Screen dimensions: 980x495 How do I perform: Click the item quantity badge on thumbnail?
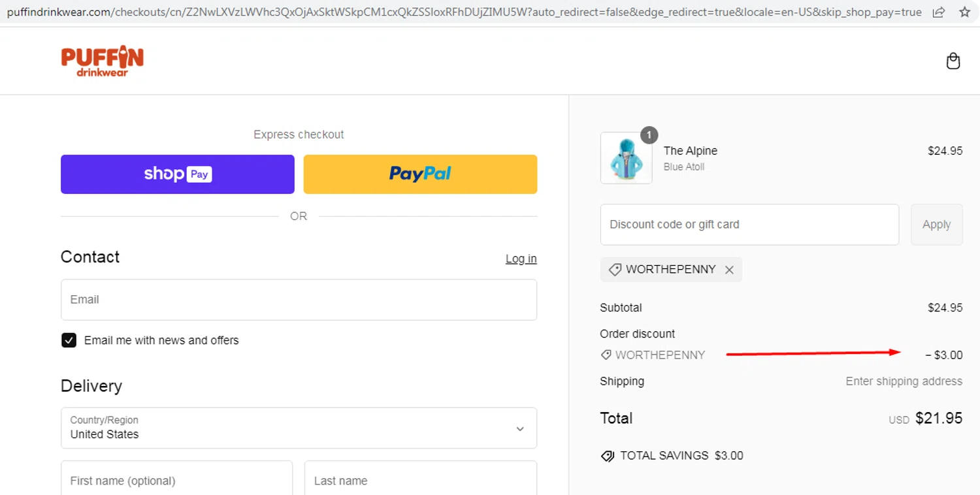tap(649, 135)
